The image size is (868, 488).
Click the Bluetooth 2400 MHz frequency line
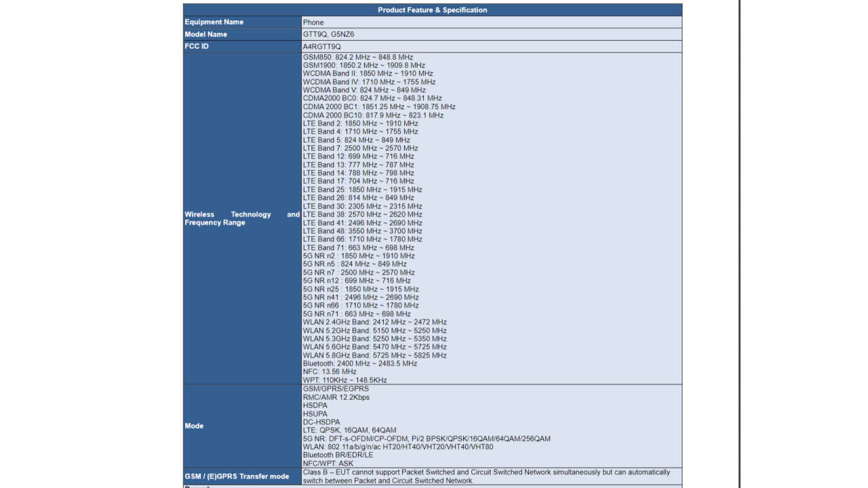359,364
